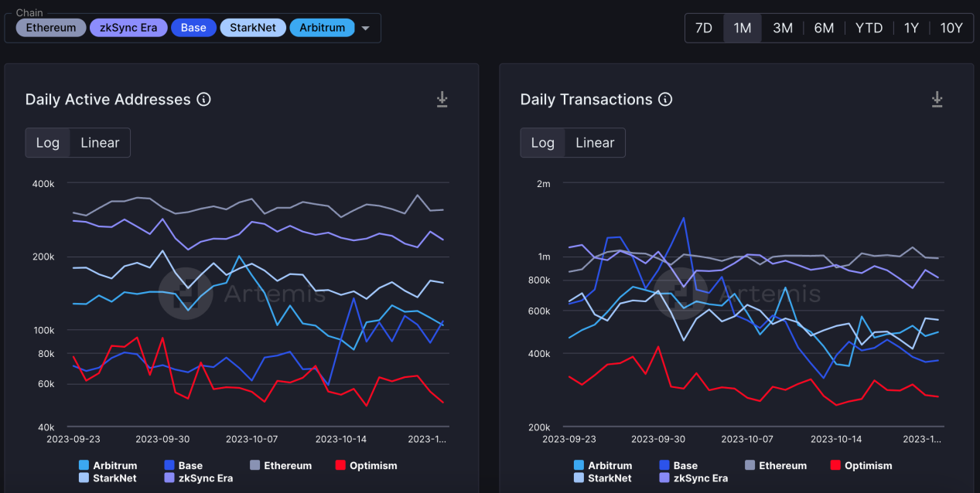Click info icon beside Daily Active Addresses
This screenshot has width=980, height=493.
click(203, 100)
